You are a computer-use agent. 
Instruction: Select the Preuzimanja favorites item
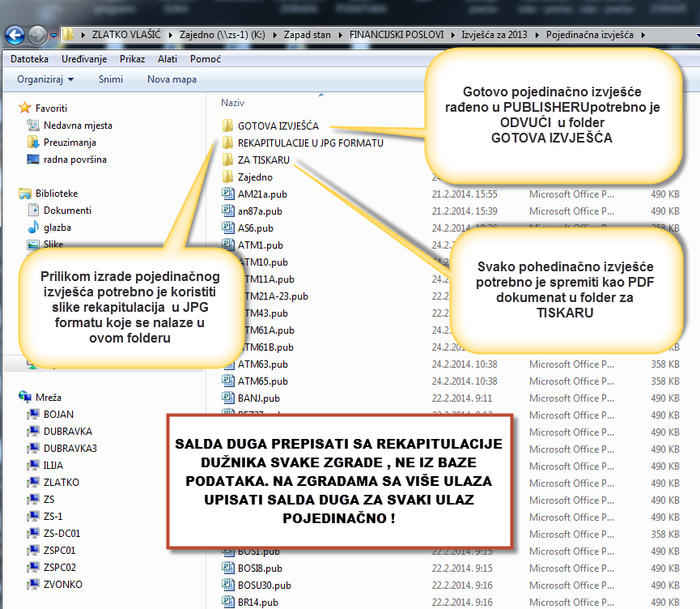(x=66, y=143)
